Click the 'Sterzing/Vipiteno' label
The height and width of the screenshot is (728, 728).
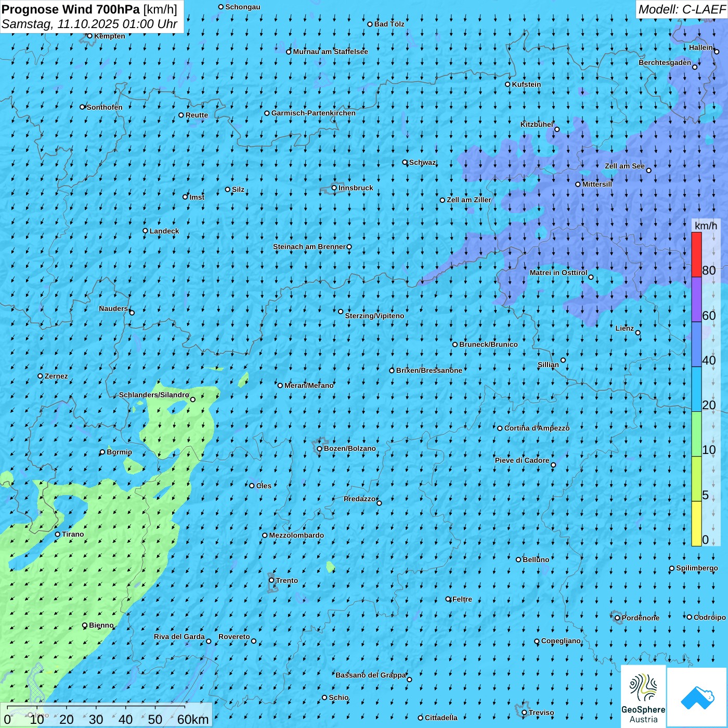374,316
